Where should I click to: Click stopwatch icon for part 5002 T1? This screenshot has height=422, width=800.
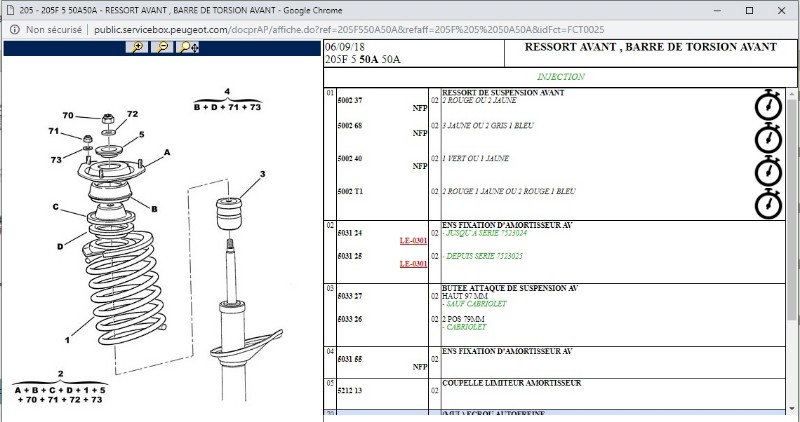pos(767,203)
